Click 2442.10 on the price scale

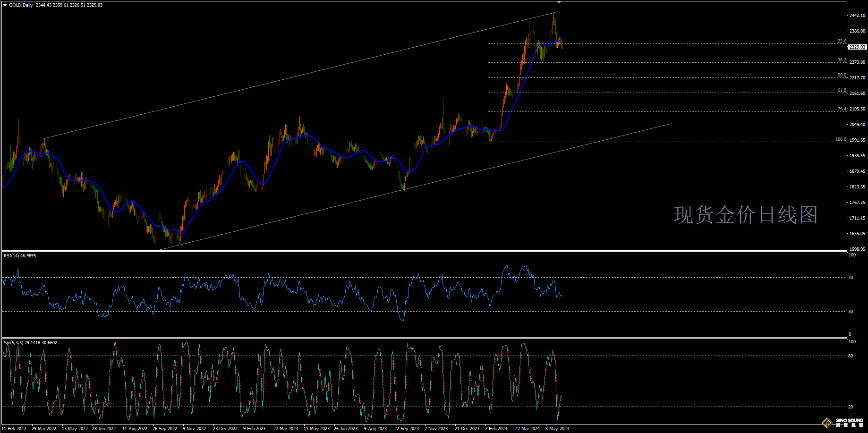click(857, 16)
